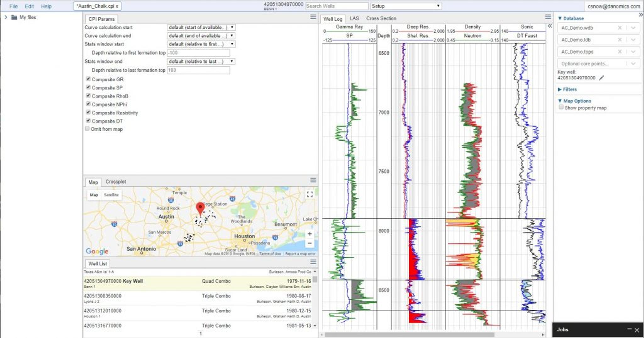644x338 pixels.
Task: Click the map fullscreen toggle icon
Action: click(309, 194)
